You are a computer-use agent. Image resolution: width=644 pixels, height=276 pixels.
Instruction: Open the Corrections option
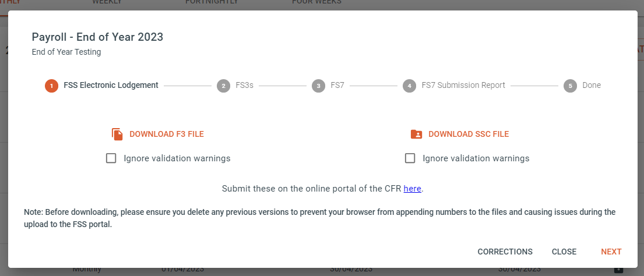(505, 252)
